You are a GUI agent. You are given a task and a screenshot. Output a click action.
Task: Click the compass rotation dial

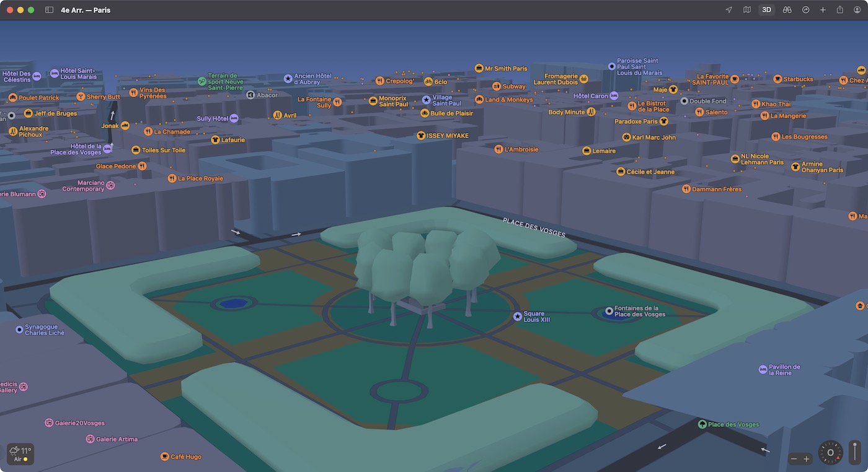coord(830,453)
